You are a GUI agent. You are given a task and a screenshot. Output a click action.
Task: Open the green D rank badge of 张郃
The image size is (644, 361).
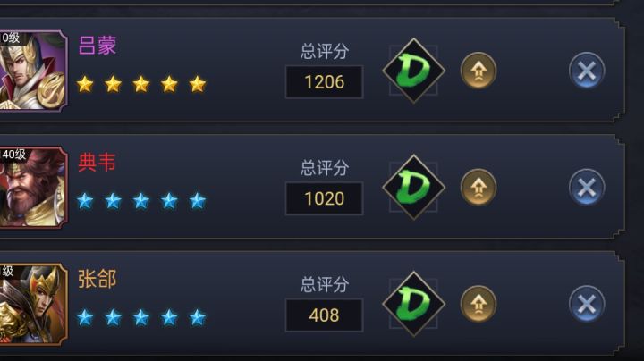pyautogui.click(x=413, y=304)
